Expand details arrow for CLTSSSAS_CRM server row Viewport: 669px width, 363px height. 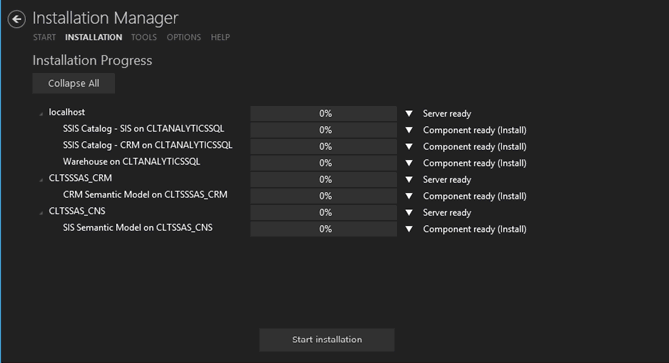click(409, 180)
